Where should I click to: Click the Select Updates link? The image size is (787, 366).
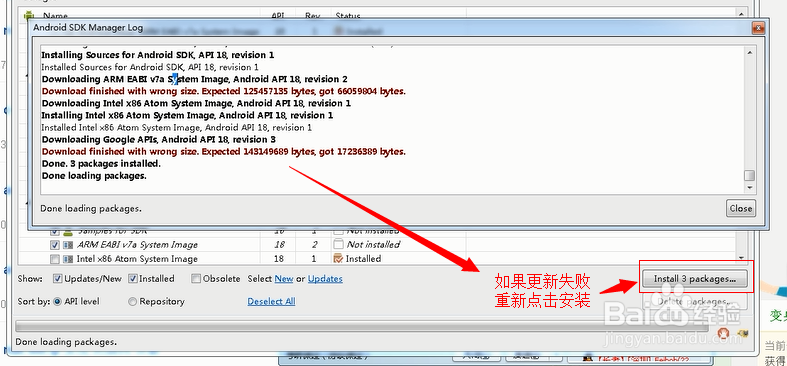pos(325,279)
